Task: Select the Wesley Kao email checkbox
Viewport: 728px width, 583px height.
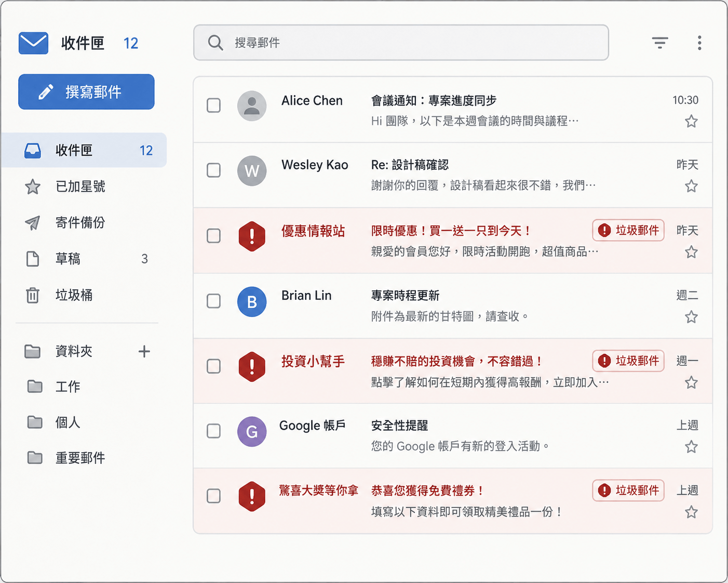Action: [213, 170]
